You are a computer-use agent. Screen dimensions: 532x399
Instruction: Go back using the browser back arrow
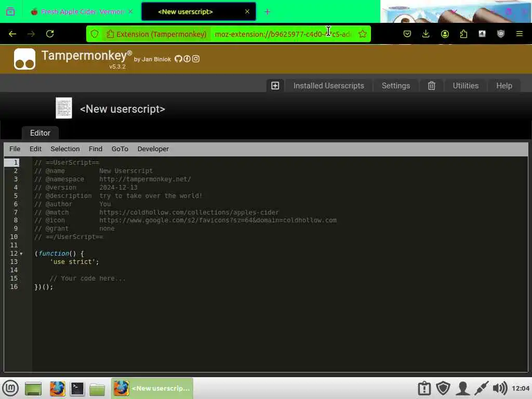click(12, 34)
